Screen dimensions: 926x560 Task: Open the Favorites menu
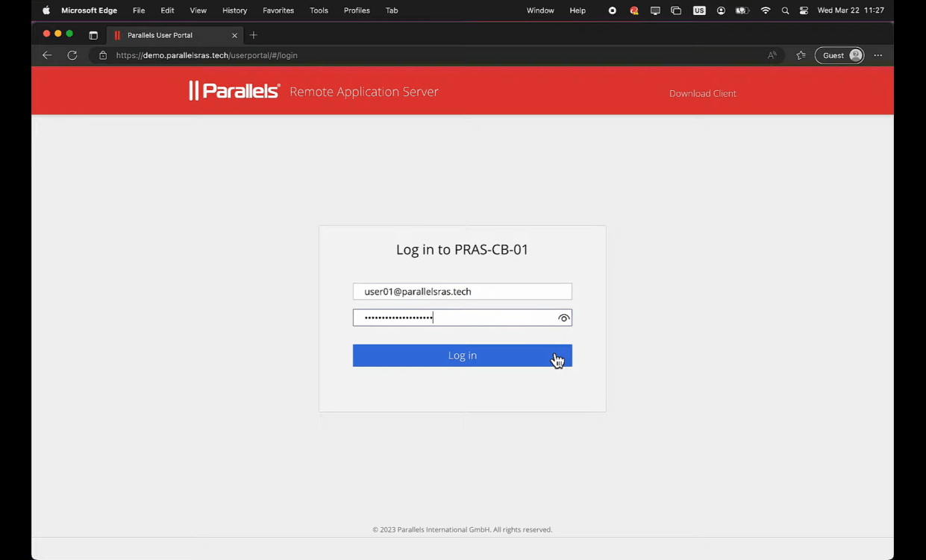(x=278, y=10)
